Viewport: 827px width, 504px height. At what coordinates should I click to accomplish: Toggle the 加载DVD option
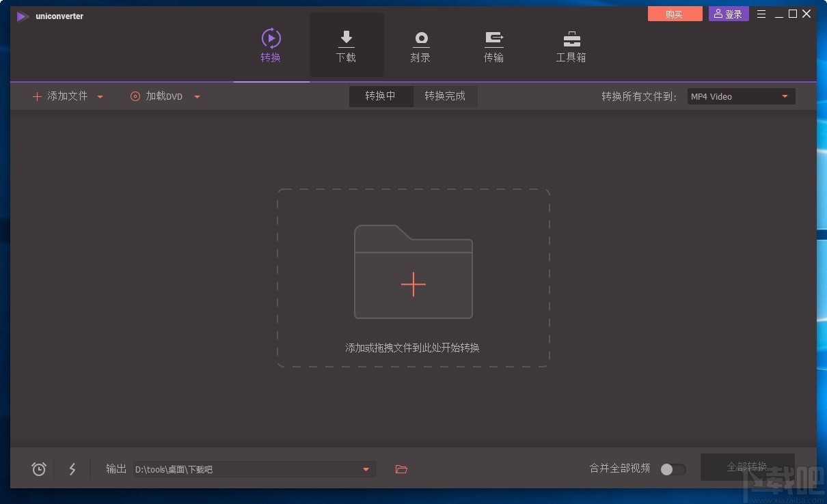click(162, 96)
